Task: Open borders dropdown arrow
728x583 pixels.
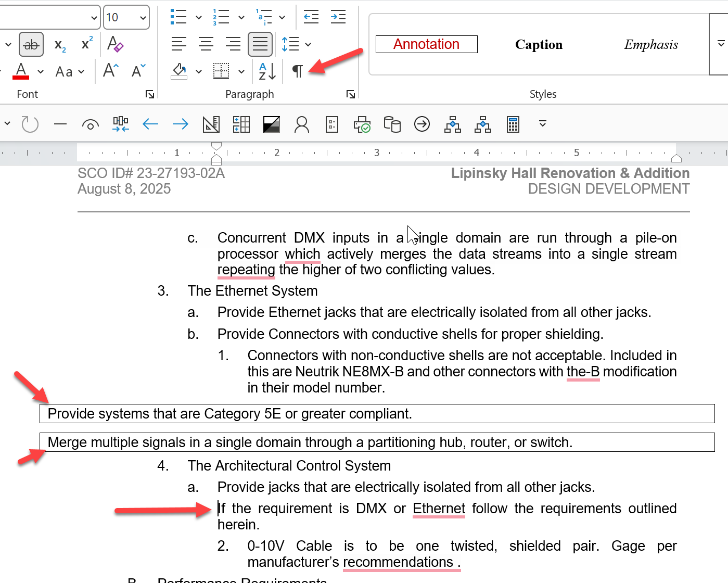Action: 241,71
